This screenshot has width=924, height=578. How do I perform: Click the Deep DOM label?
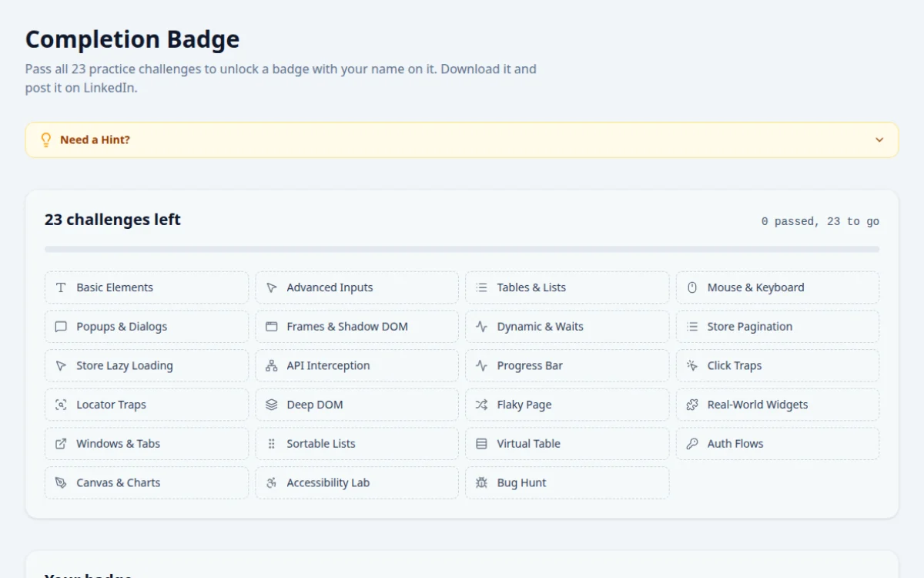[315, 405]
